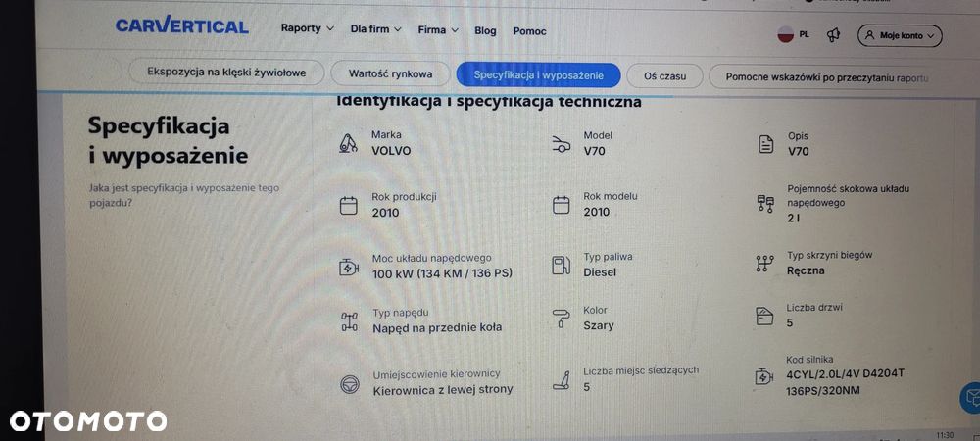The image size is (980, 441).
Task: Click the Rok produkcji calendar icon
Action: pos(348,205)
